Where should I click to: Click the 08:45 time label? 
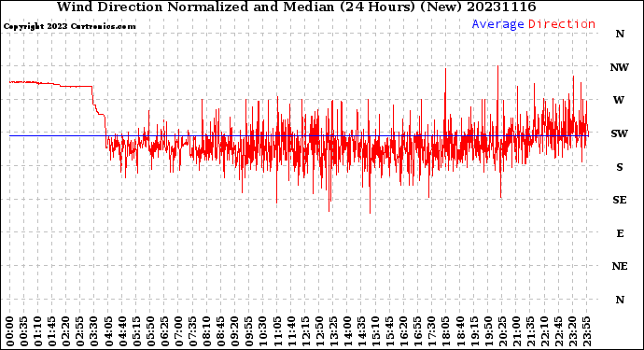pyautogui.click(x=221, y=331)
